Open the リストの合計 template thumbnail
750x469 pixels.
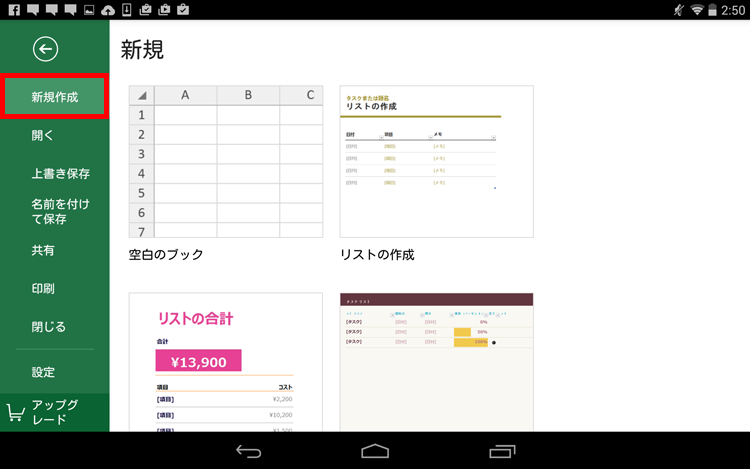(x=226, y=362)
